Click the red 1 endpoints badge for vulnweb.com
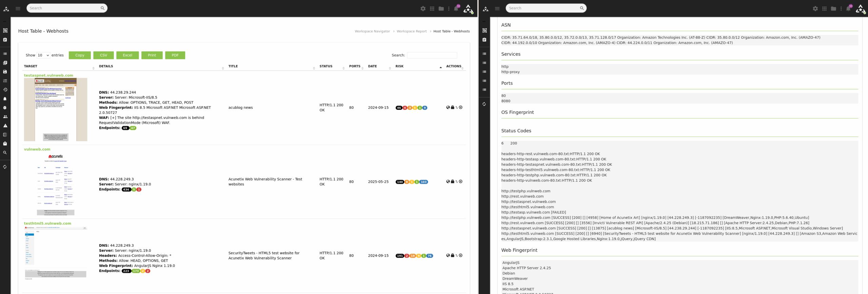Screen dimensions: 868x294 139,190
